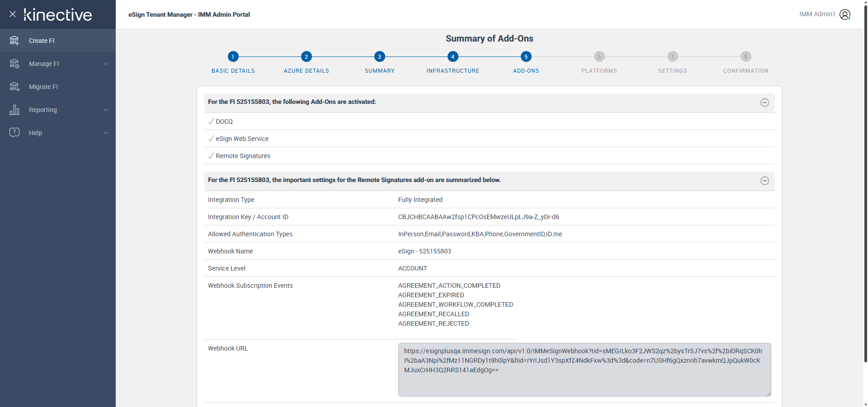Click the INFRASTRUCTURE step label
This screenshot has width=868, height=407.
(453, 71)
